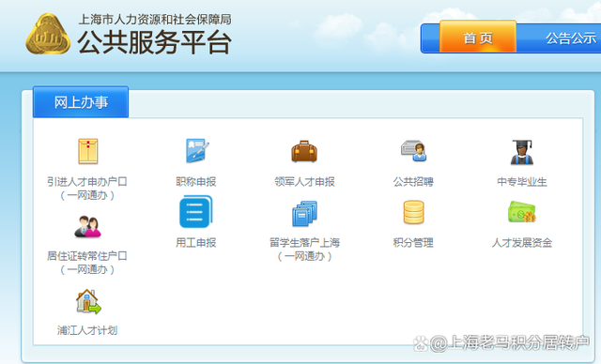
Task: Click the 公共服务平台 site title
Action: tap(154, 42)
